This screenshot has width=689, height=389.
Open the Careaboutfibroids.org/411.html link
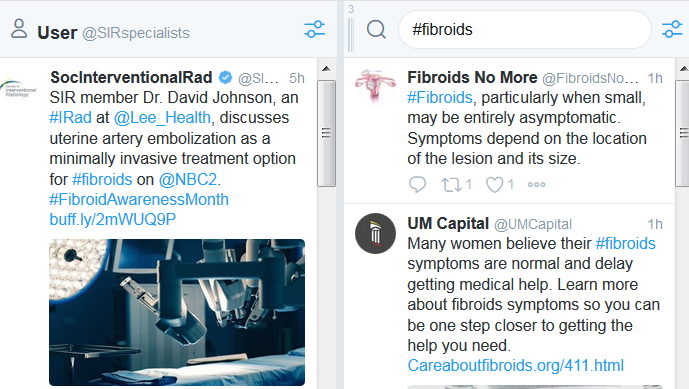point(515,365)
